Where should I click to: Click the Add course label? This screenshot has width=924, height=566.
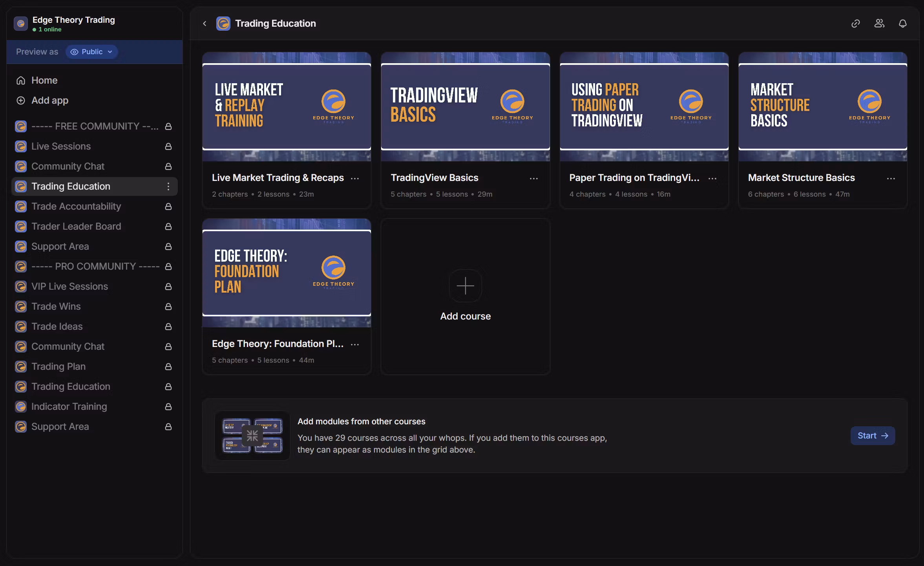coord(466,316)
